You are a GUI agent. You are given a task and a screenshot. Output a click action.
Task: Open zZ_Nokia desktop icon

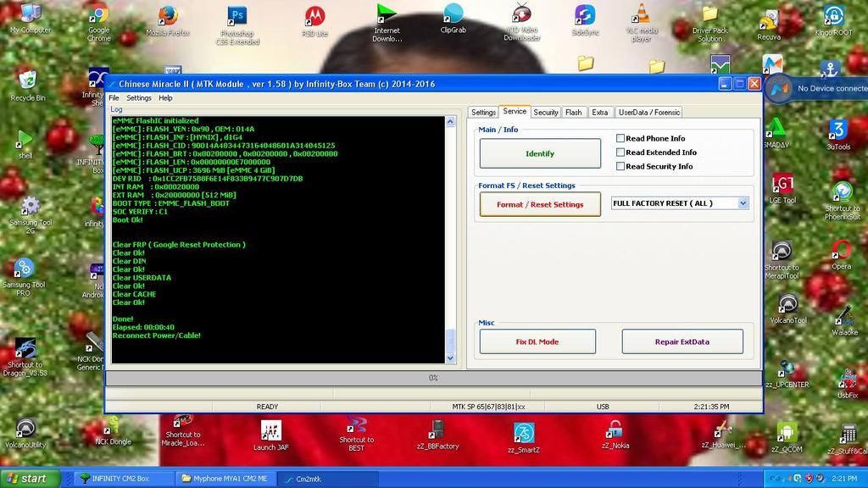coord(615,435)
